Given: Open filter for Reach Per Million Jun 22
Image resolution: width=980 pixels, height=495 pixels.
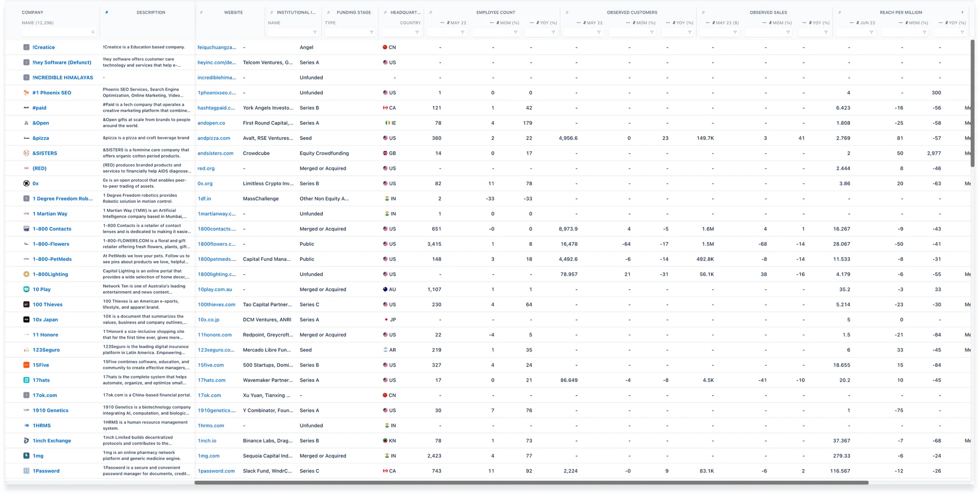Looking at the screenshot, I should click(x=871, y=32).
